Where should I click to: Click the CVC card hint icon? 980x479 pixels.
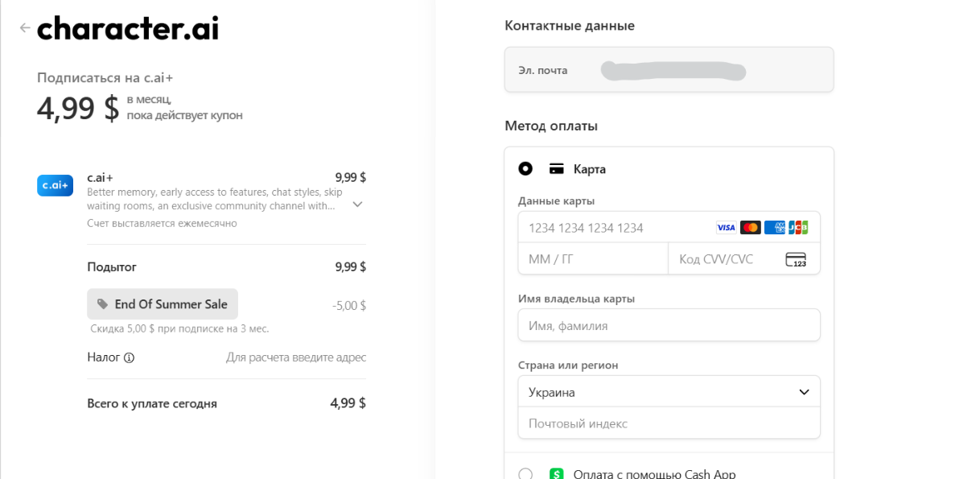pos(795,260)
